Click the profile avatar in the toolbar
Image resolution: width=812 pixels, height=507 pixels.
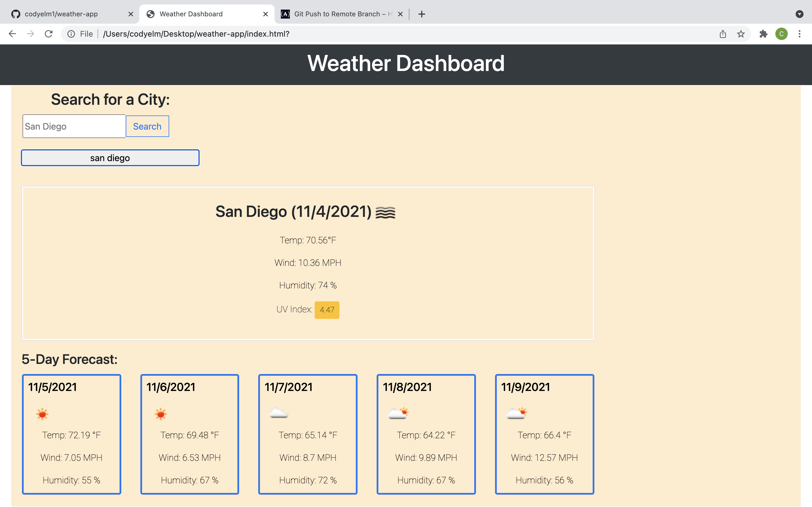point(782,34)
